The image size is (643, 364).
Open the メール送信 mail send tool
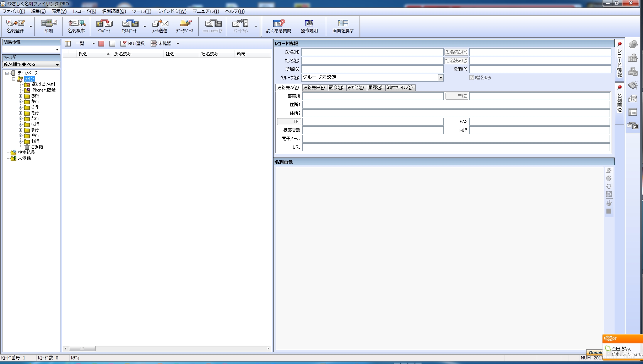(x=160, y=26)
